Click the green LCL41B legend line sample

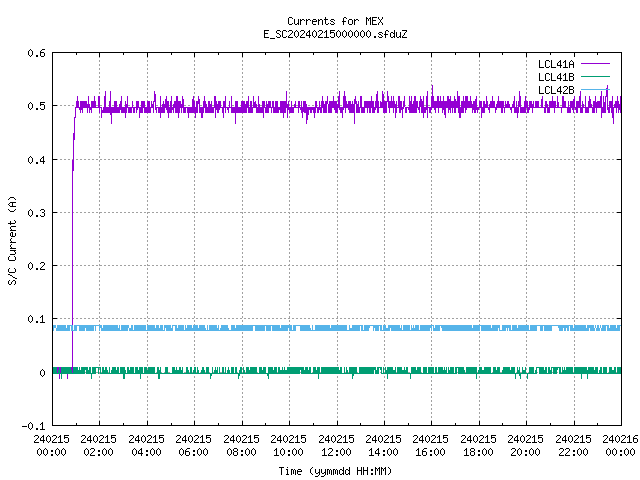[x=595, y=76]
